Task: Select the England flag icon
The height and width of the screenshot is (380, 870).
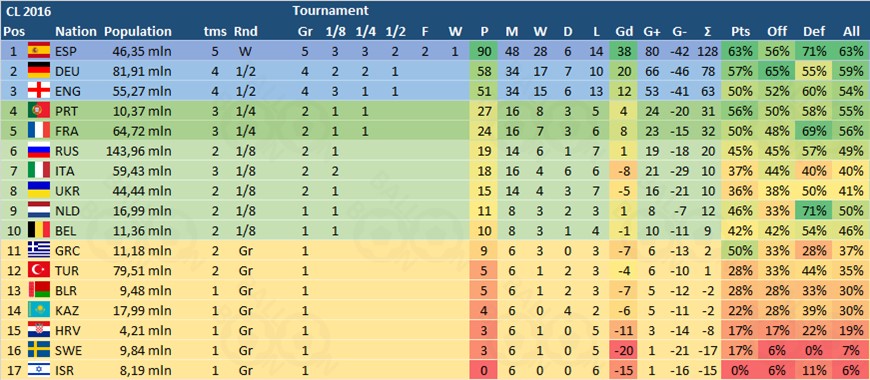Action: (39, 92)
